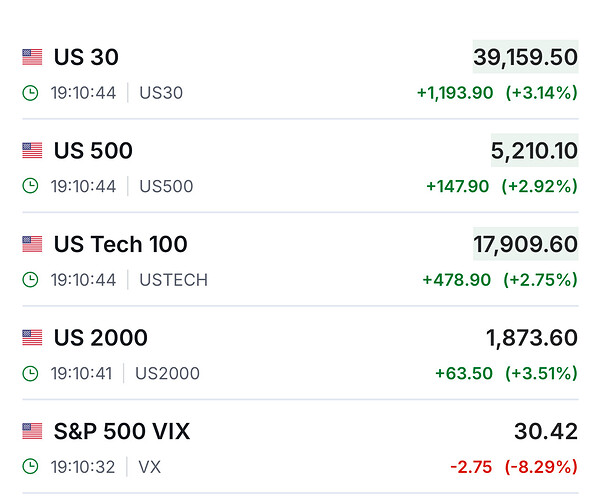Image resolution: width=600 pixels, height=500 pixels.
Task: Click the US2000 ticker symbol
Action: [x=167, y=374]
